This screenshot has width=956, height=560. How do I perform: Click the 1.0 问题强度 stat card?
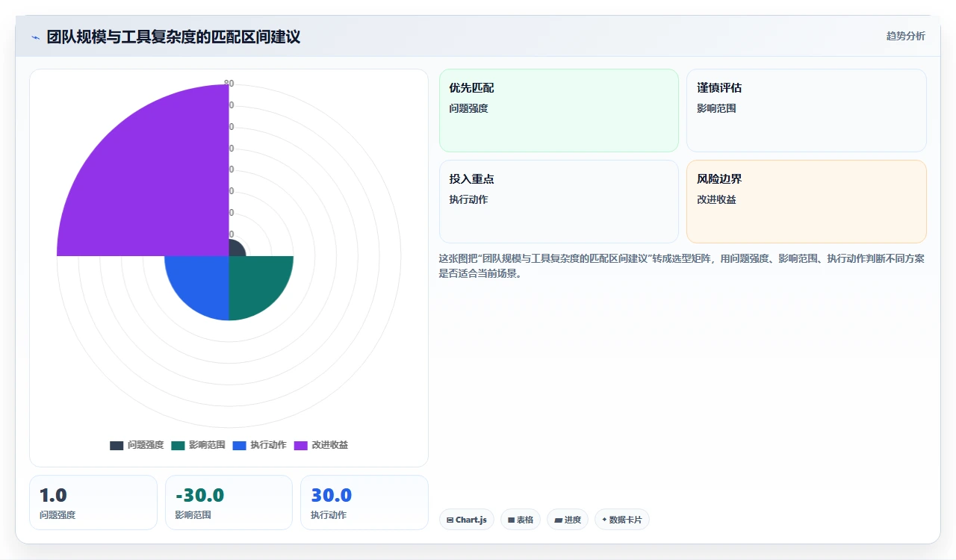click(x=93, y=503)
